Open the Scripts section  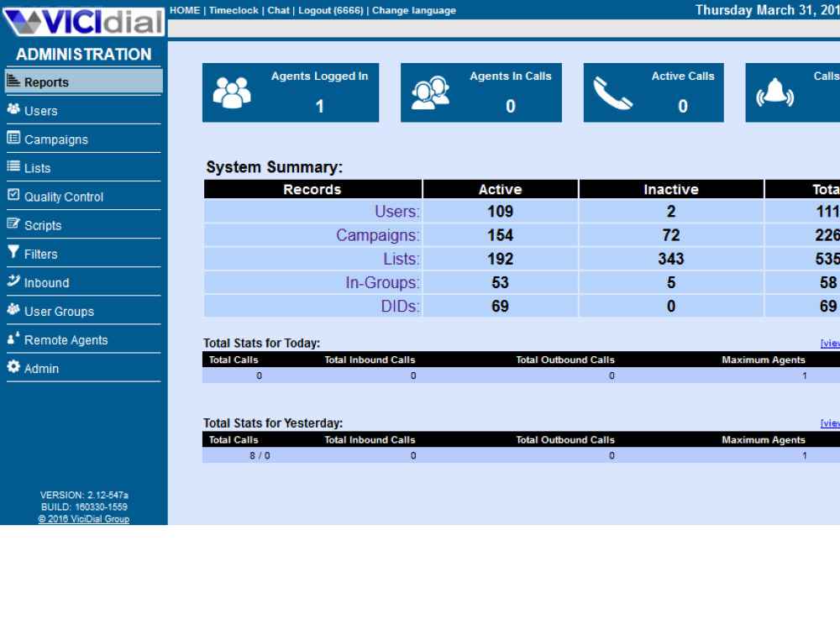(43, 225)
